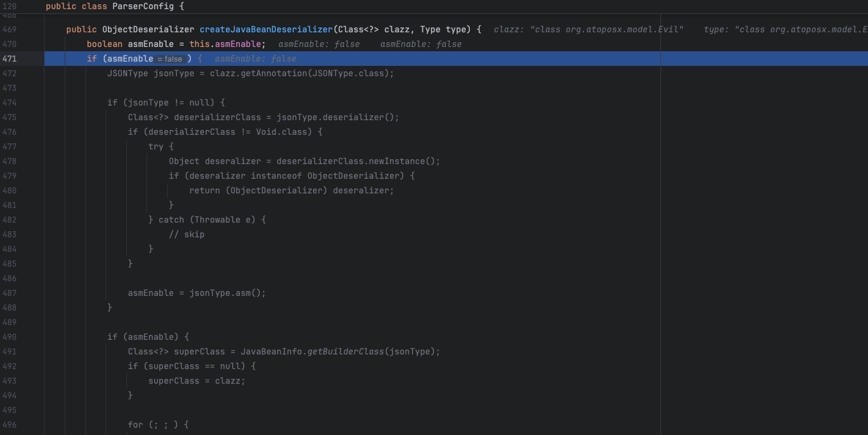Screen dimensions: 868x435
Task: Click the 'instanceof' keyword on line 479
Action: tap(277, 176)
